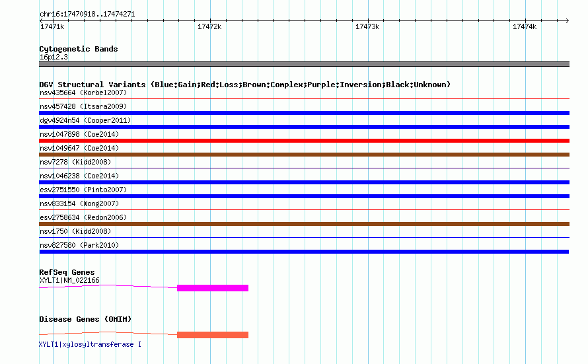The width and height of the screenshot is (588, 364).
Task: Click the Disease Genes (OMIM) track title
Action: coord(85,319)
